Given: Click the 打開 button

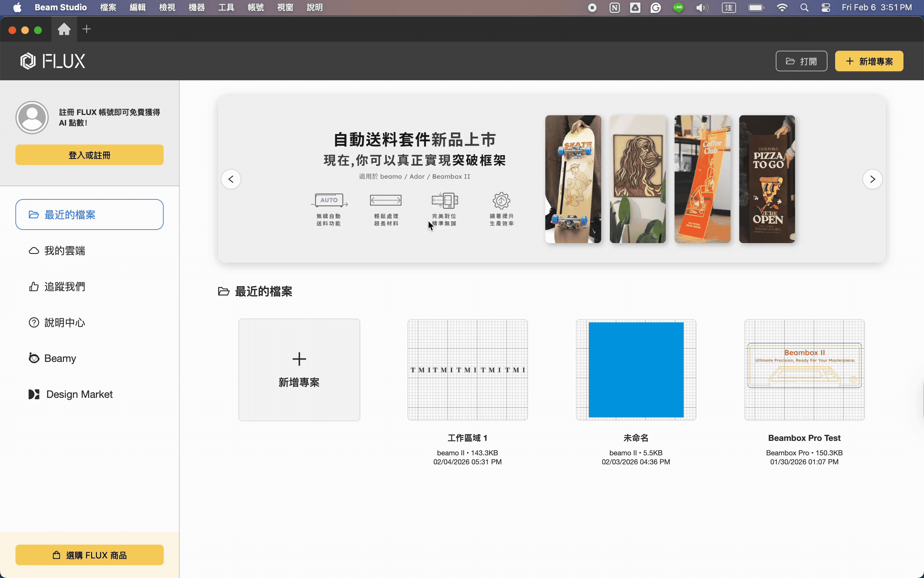Looking at the screenshot, I should [x=801, y=61].
